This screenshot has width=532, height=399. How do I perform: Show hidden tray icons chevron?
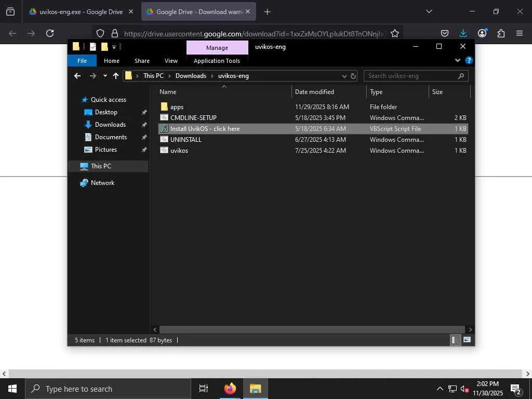[440, 389]
